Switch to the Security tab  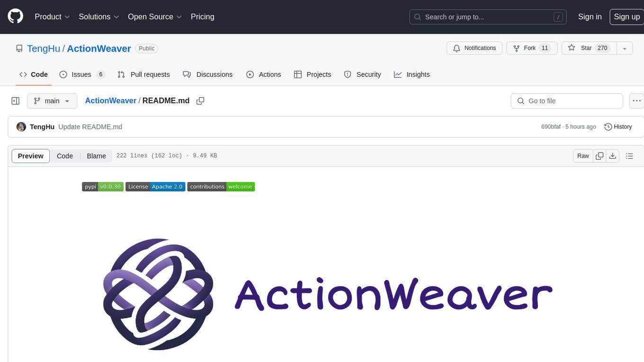[362, 74]
